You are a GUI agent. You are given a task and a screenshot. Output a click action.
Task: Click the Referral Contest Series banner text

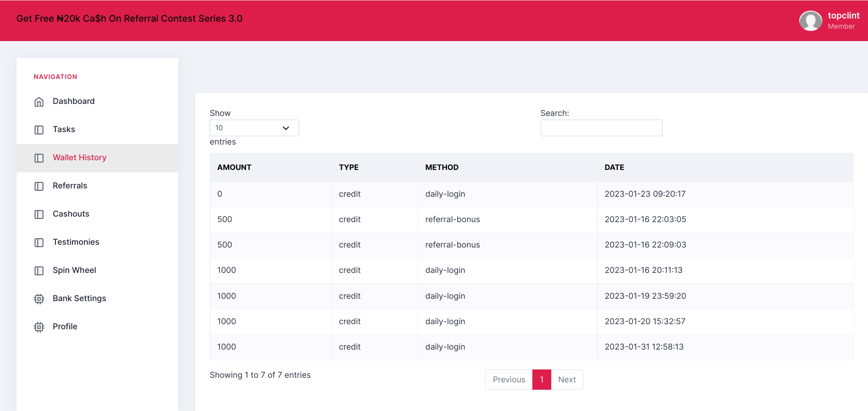pos(129,18)
